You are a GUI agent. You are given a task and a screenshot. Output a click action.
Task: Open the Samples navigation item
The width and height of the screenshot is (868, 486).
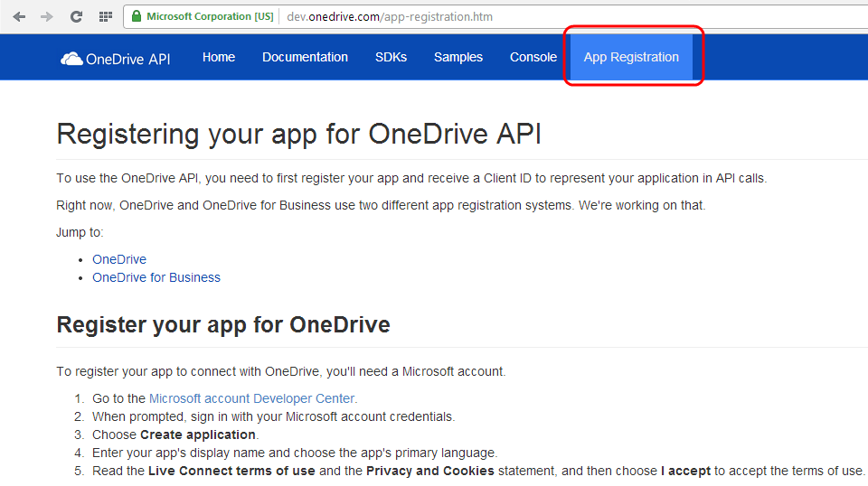458,57
